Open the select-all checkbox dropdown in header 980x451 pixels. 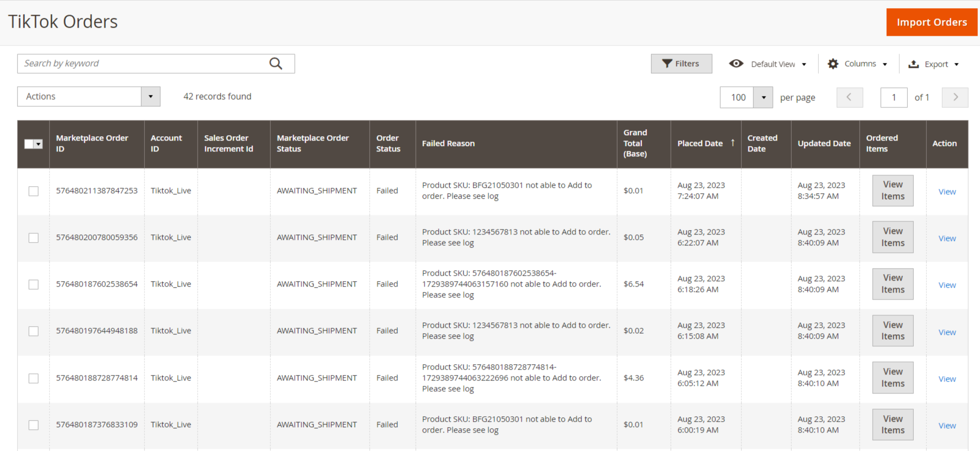click(x=39, y=144)
